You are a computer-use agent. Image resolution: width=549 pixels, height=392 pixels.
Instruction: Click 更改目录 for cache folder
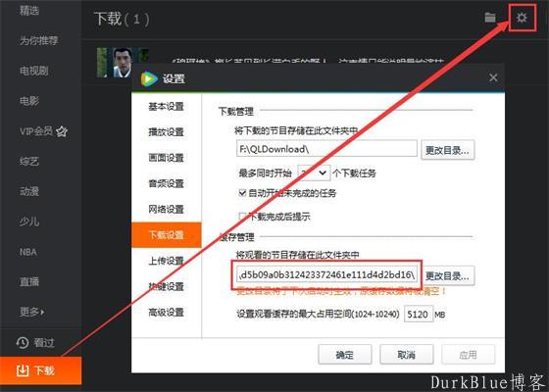pyautogui.click(x=447, y=275)
